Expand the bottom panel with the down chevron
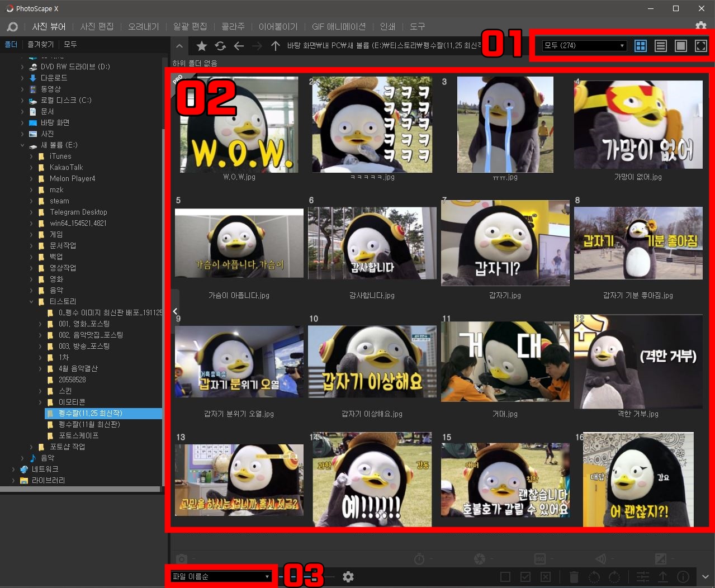This screenshot has width=715, height=588. (x=705, y=577)
